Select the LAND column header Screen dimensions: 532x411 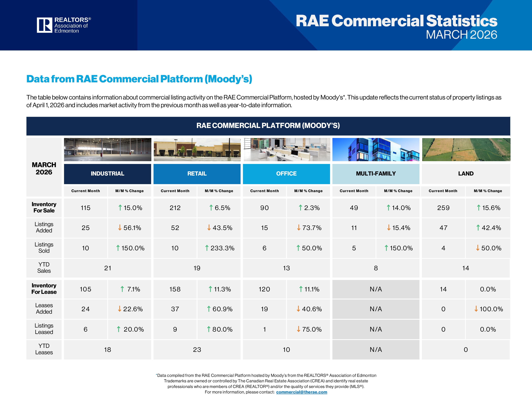466,174
